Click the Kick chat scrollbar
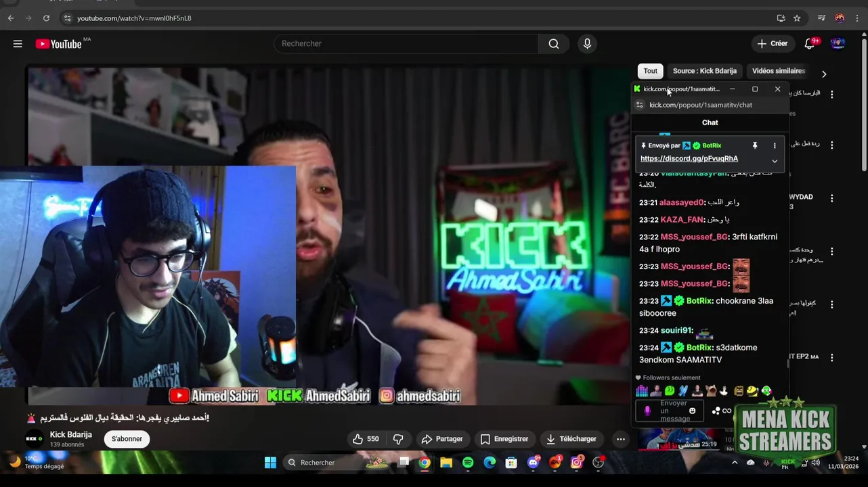The image size is (868, 487). tap(787, 364)
